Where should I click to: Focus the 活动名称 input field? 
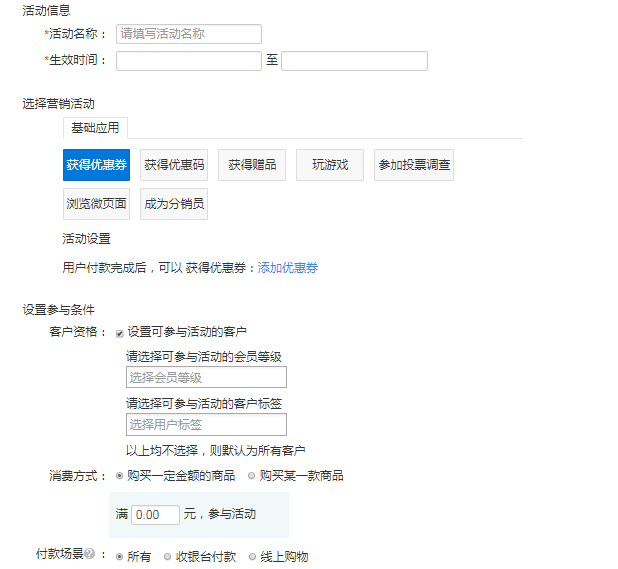click(189, 34)
